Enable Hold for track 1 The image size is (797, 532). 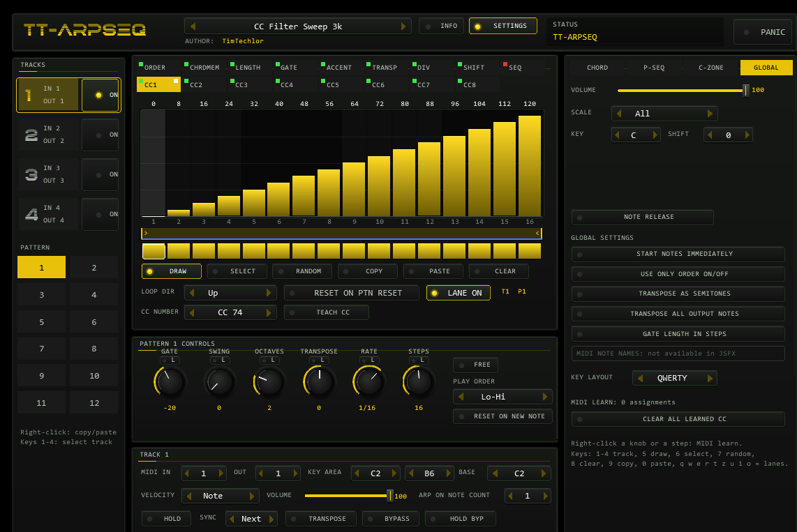[x=166, y=518]
